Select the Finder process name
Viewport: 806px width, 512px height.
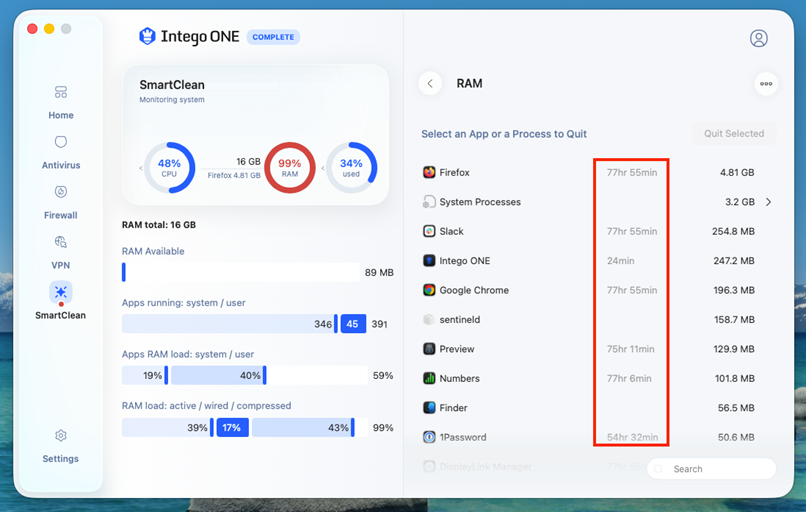coord(453,408)
